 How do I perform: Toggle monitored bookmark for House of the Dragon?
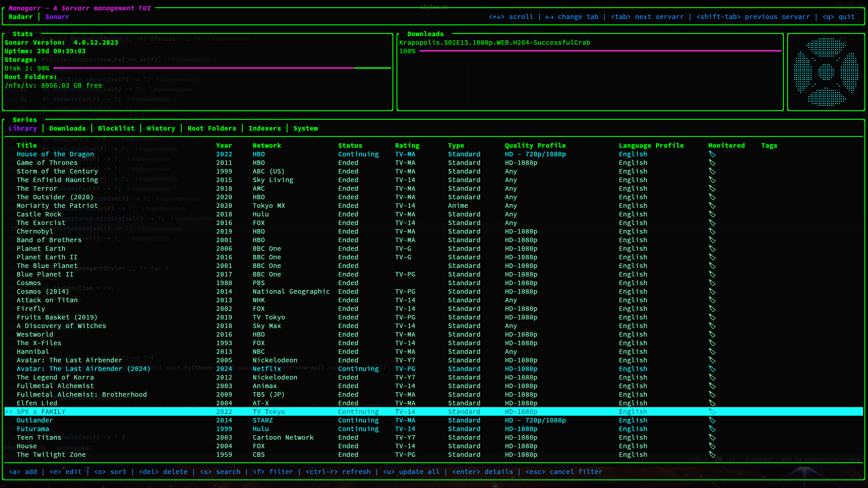pyautogui.click(x=712, y=154)
